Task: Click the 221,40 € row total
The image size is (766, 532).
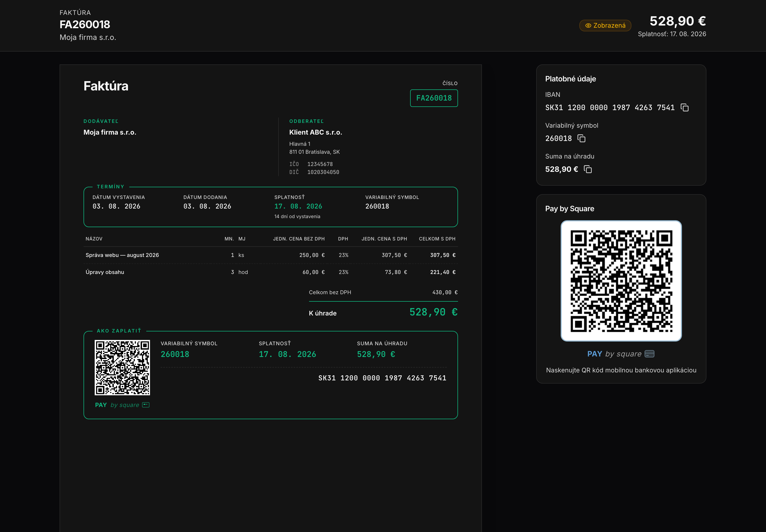Action: [x=443, y=272]
